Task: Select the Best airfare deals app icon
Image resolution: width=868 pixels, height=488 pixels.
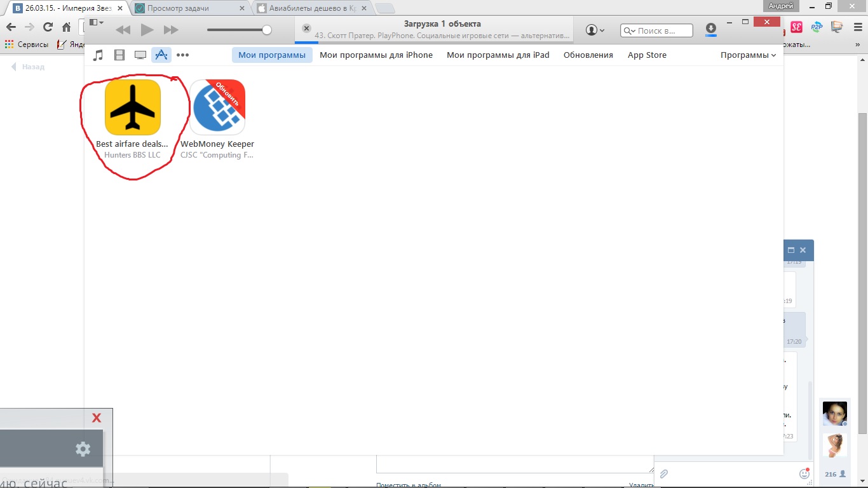Action: coord(133,107)
